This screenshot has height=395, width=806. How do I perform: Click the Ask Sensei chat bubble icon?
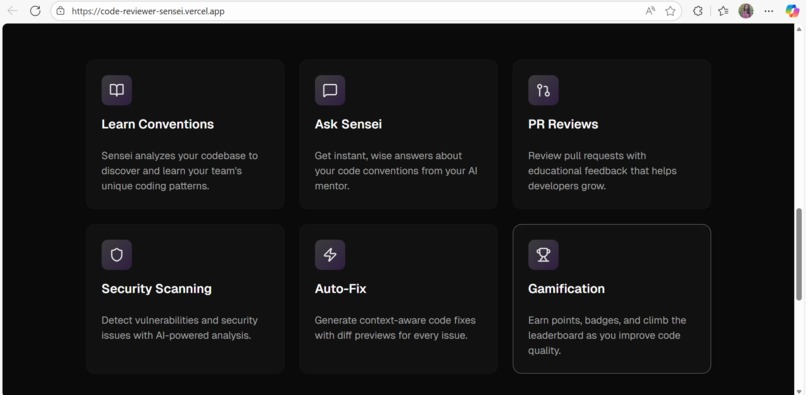tap(330, 91)
